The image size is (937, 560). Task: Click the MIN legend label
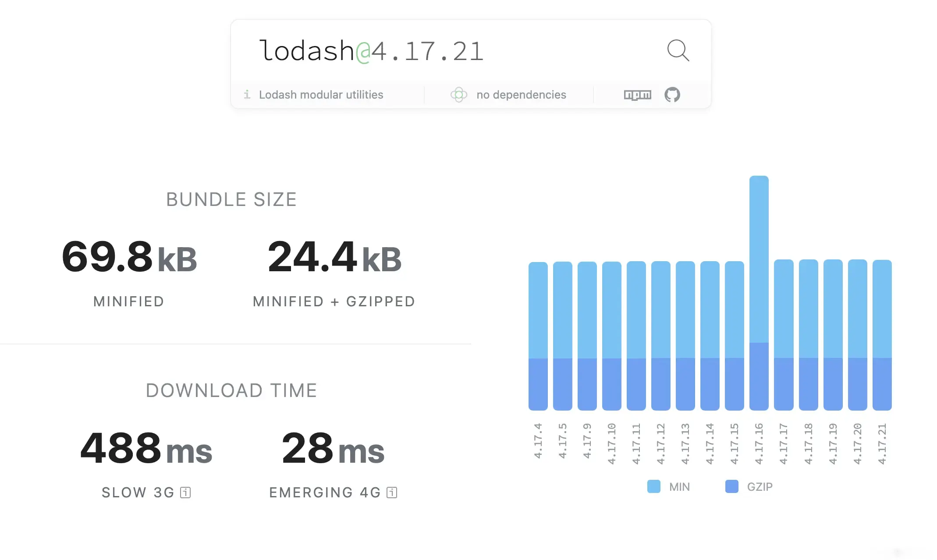pos(679,487)
